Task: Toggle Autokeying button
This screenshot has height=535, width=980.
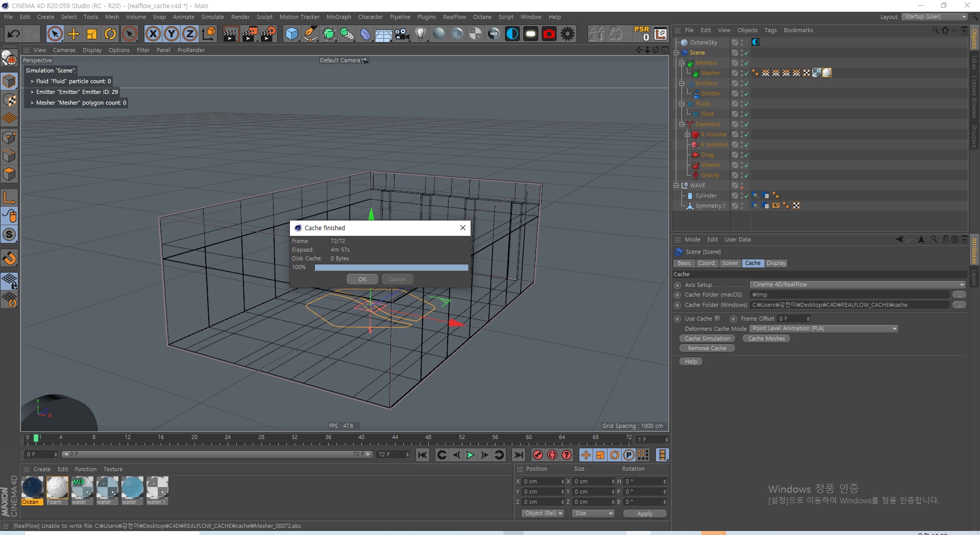Action: tap(552, 455)
